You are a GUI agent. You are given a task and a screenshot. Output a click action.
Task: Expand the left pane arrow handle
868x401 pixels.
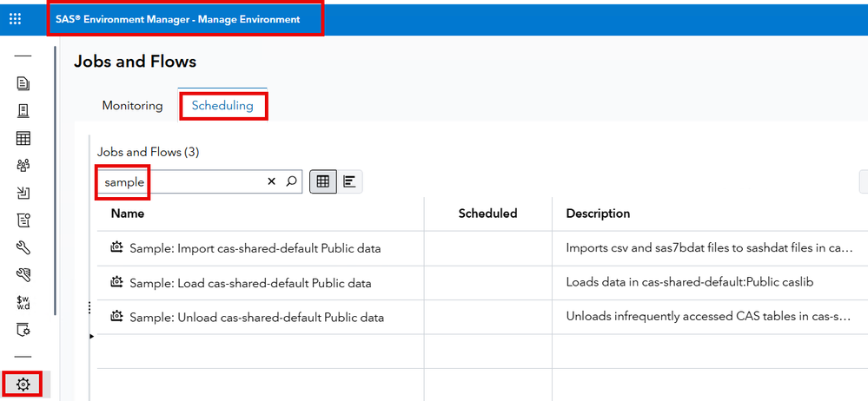coord(92,336)
